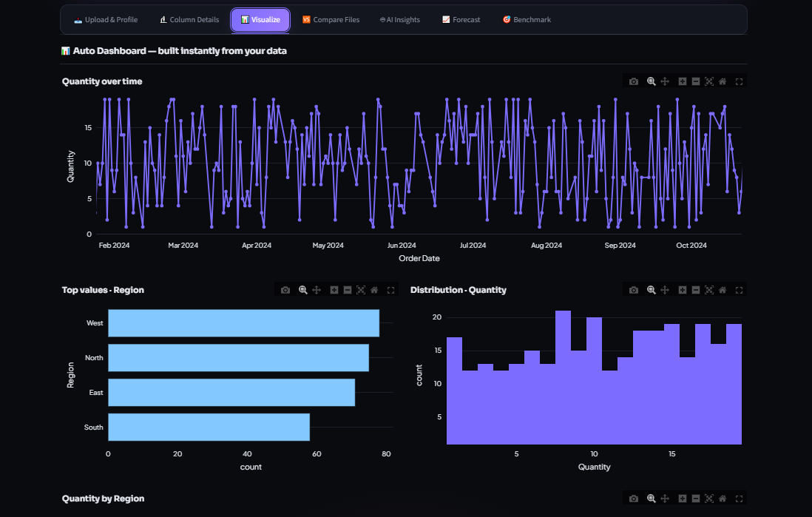The image size is (812, 517).
Task: Reset axes on Distribution Quantity chart
Action: click(723, 290)
